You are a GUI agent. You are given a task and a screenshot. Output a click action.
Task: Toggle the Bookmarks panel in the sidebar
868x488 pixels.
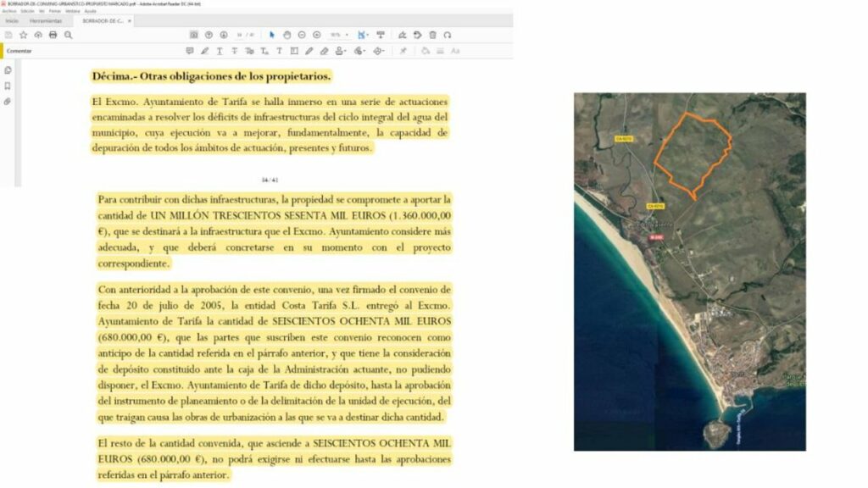(x=8, y=85)
